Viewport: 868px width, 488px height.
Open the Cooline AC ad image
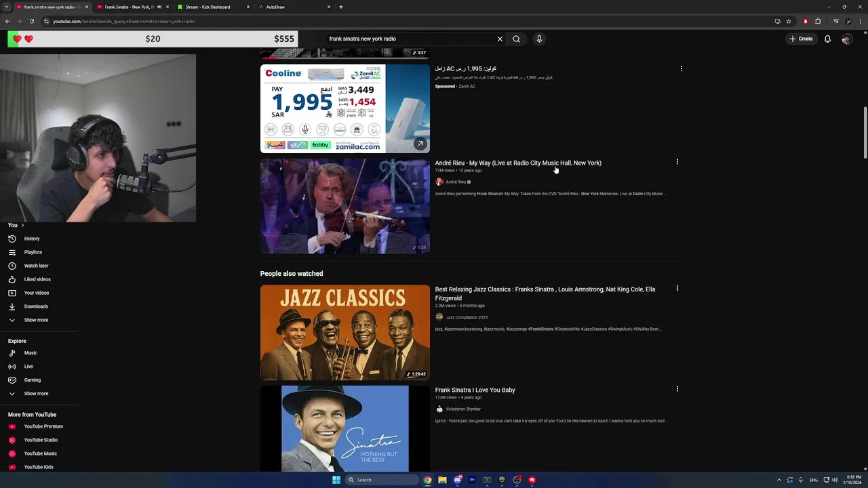[x=345, y=108]
